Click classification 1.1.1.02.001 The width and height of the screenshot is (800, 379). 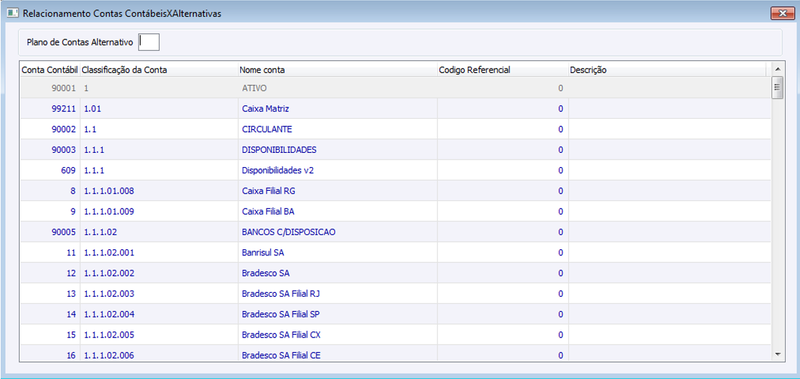point(109,252)
